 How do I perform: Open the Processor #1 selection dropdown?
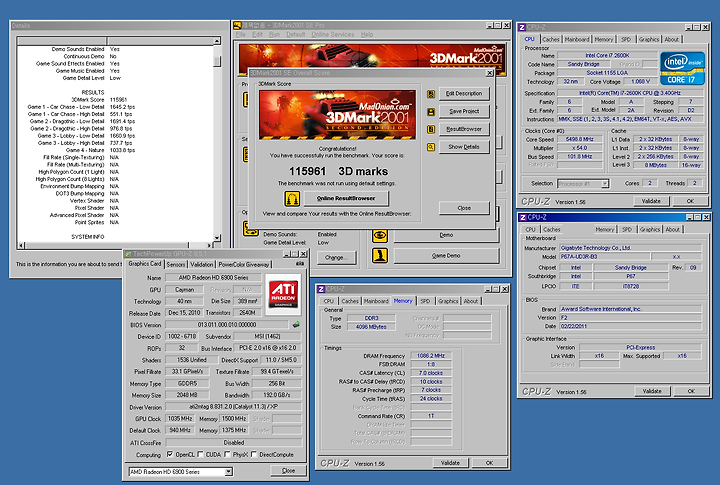(605, 184)
